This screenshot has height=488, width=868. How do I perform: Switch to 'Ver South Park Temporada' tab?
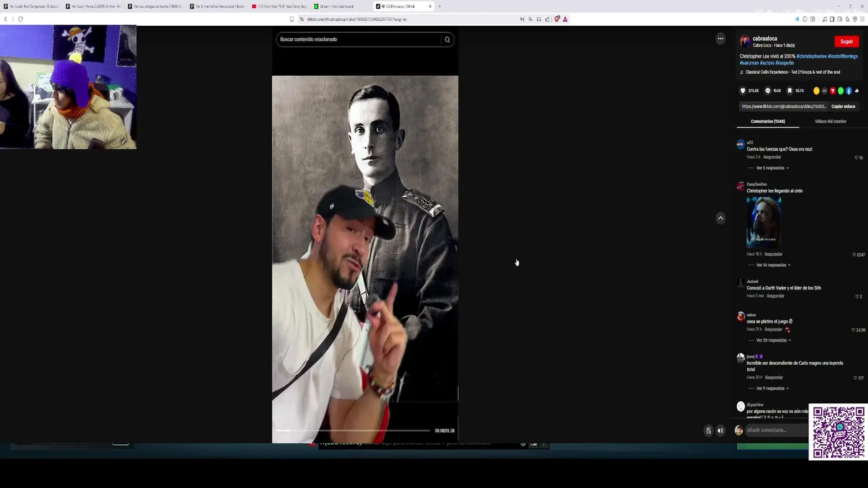(x=31, y=6)
